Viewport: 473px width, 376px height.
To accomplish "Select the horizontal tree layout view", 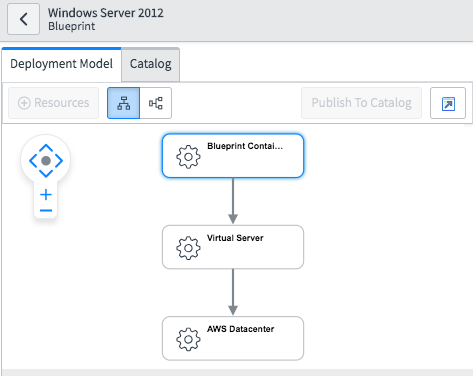I will pyautogui.click(x=156, y=103).
